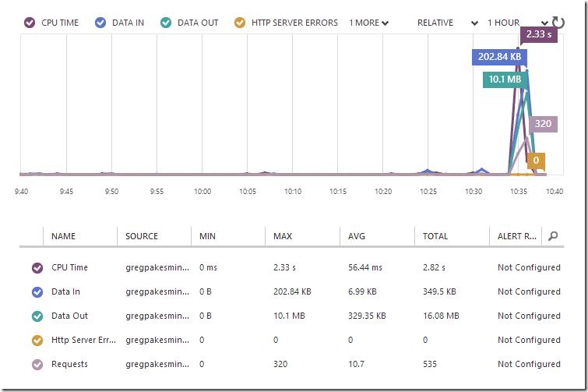Click Data Out row Not Configured alert
This screenshot has width=588, height=392.
click(x=529, y=316)
